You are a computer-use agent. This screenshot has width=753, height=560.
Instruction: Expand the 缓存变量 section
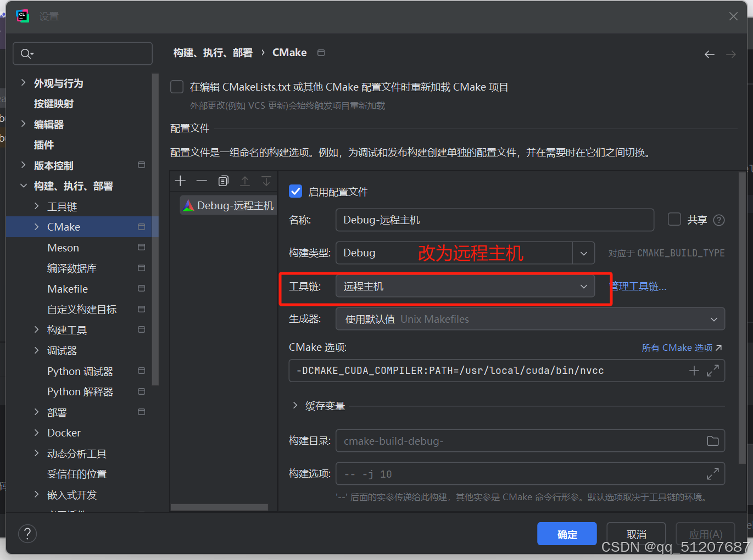coord(295,406)
